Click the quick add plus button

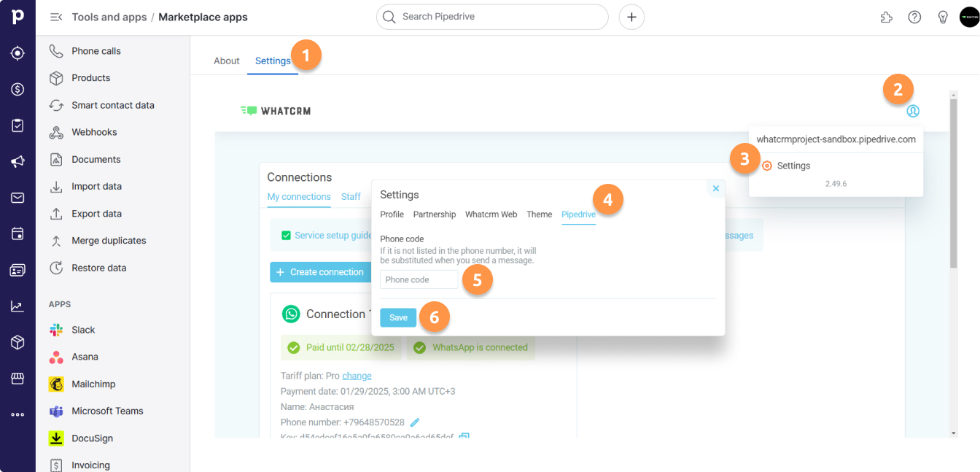[x=631, y=17]
